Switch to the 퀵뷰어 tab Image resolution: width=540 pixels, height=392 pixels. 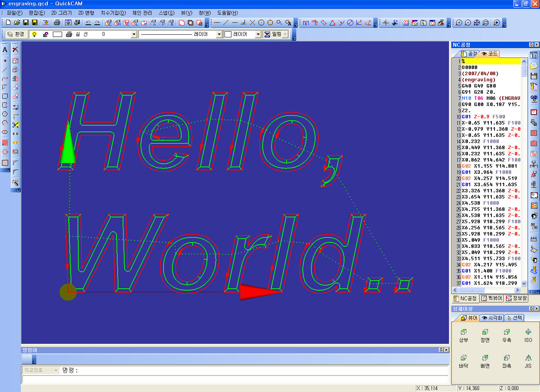tap(492, 298)
